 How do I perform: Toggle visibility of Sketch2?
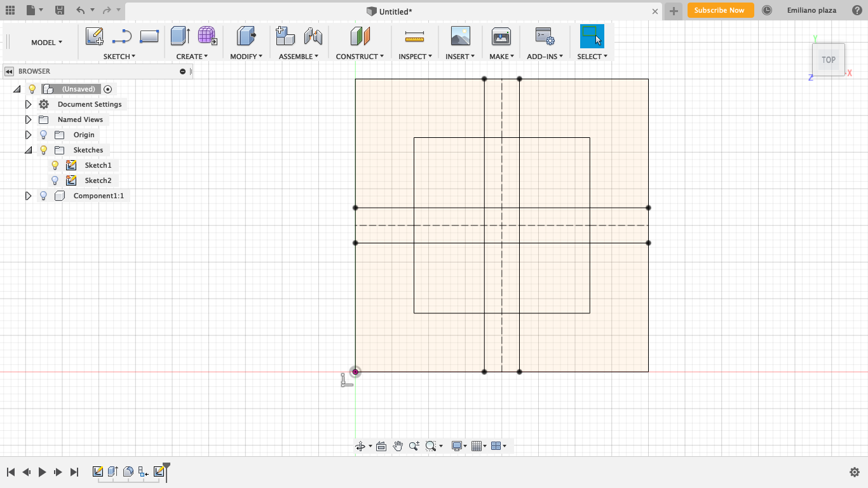(x=55, y=180)
